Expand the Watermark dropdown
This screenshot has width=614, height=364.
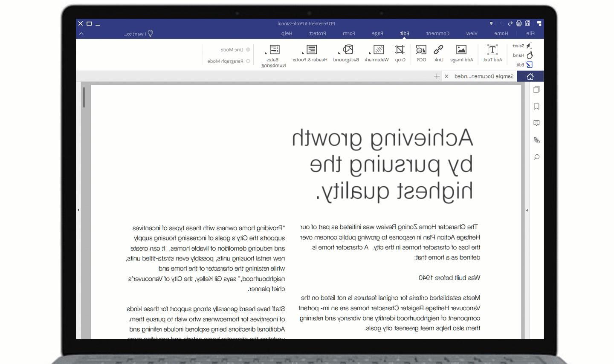click(x=370, y=53)
